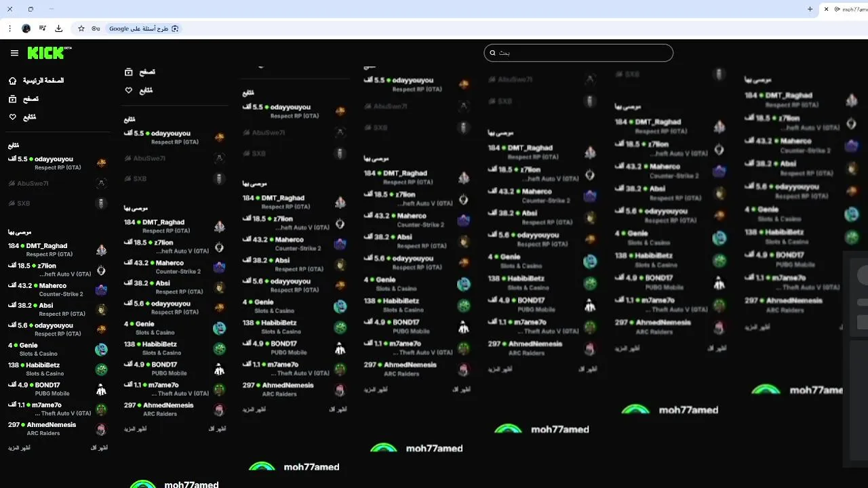
Task: Click 5.6 ألف odayyouyou avatar in main sidebar
Action: (101, 329)
